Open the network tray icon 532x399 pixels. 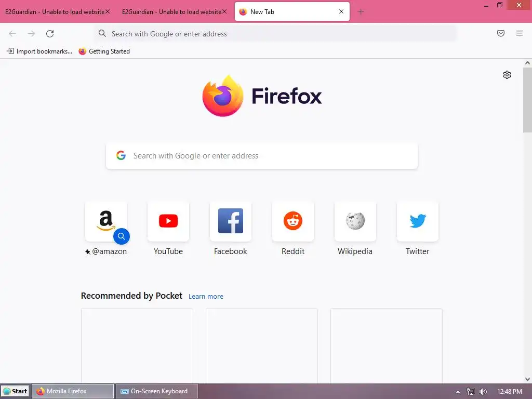pos(471,392)
